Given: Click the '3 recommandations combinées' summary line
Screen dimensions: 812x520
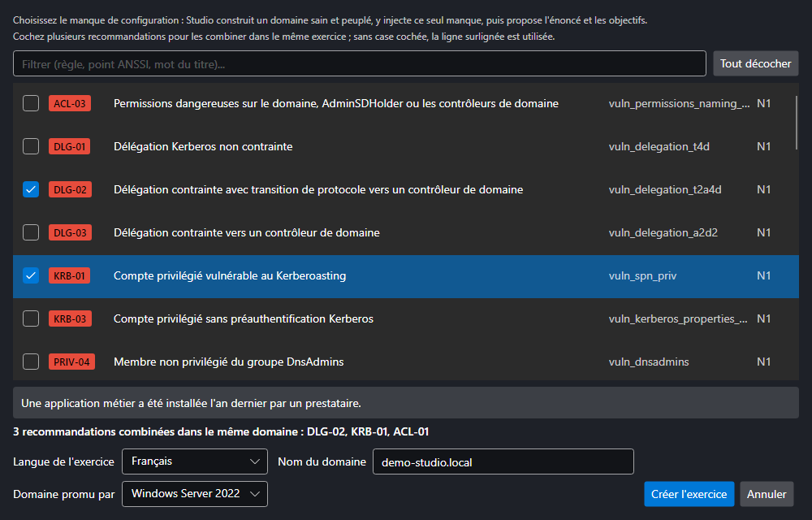Looking at the screenshot, I should pos(221,431).
